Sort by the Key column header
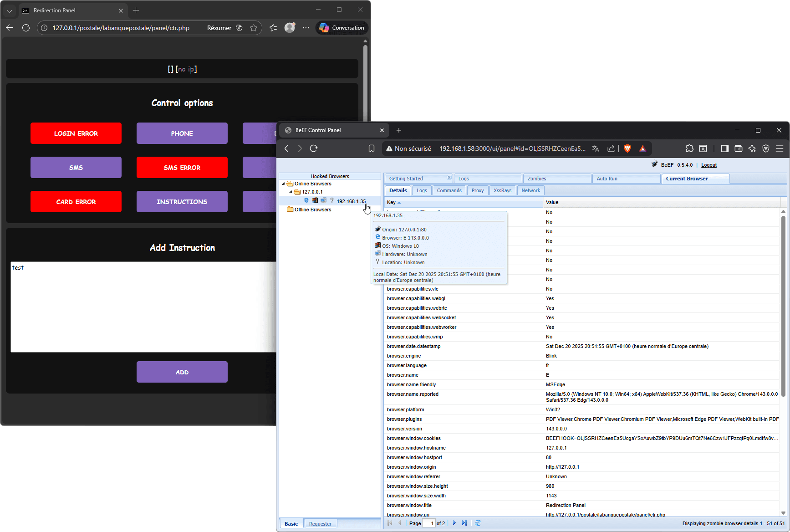 [x=392, y=202]
